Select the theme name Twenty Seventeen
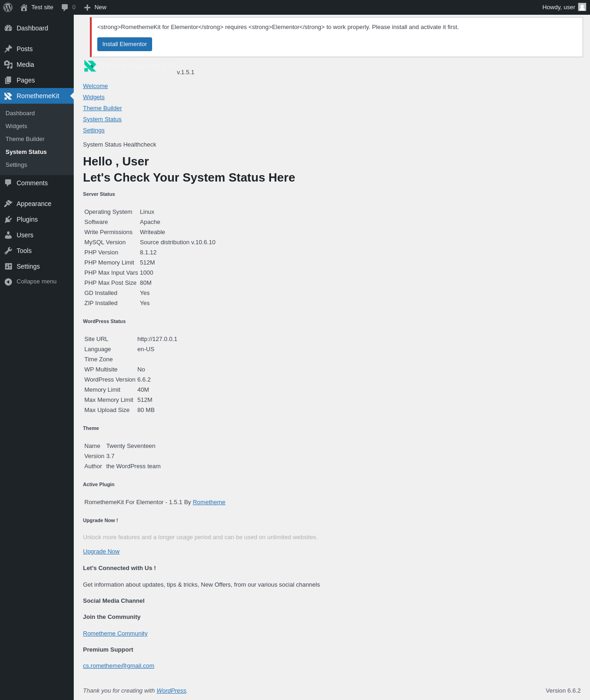Screen dimensions: 590x700 [x=131, y=446]
